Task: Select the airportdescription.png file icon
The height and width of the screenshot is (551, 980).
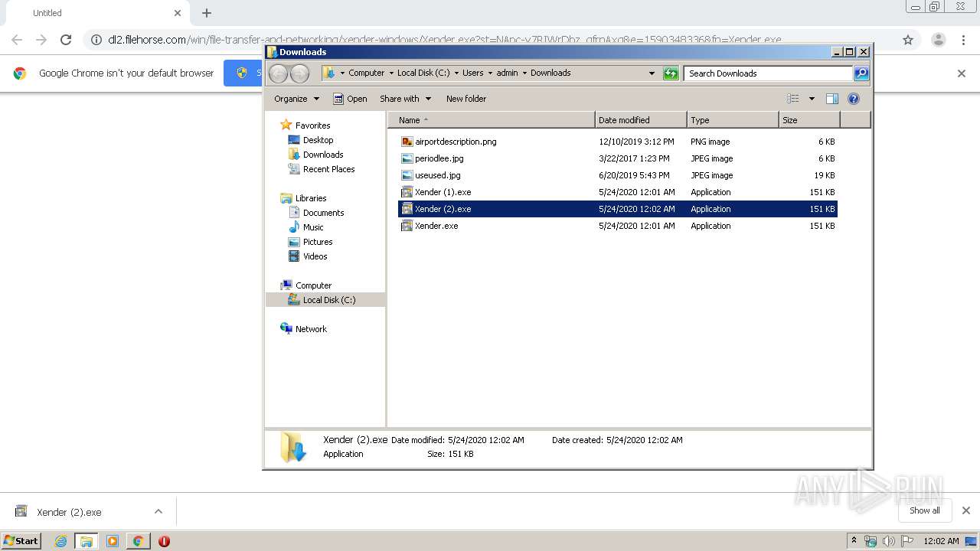Action: pyautogui.click(x=407, y=142)
